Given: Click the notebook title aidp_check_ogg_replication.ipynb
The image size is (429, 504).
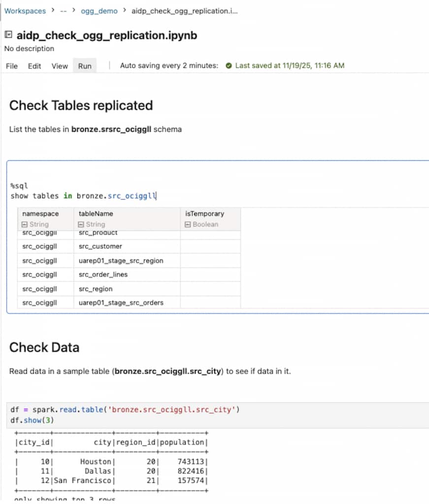Looking at the screenshot, I should click(x=107, y=35).
